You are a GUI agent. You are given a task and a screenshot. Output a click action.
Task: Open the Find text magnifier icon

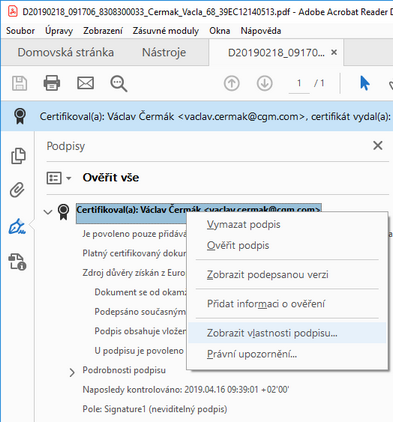(119, 83)
